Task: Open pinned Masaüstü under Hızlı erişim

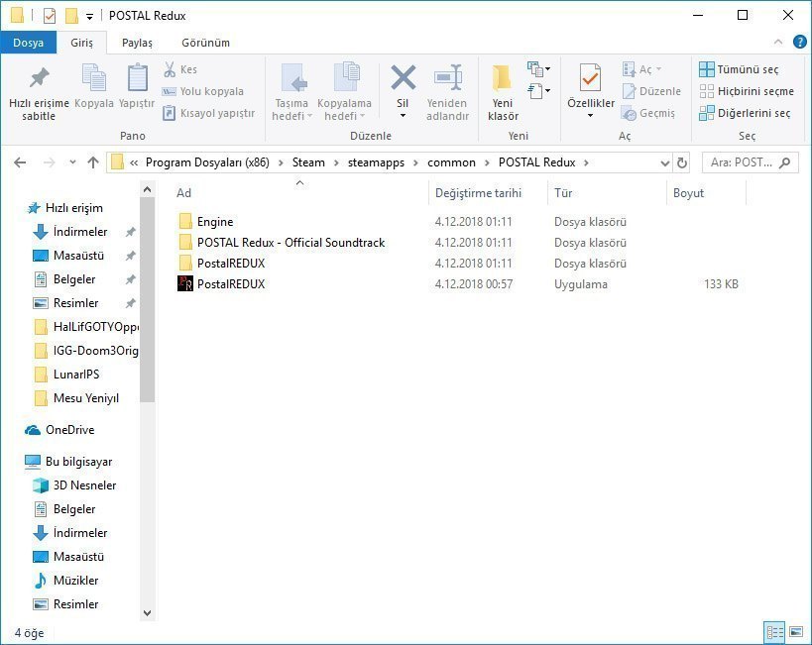Action: (78, 256)
